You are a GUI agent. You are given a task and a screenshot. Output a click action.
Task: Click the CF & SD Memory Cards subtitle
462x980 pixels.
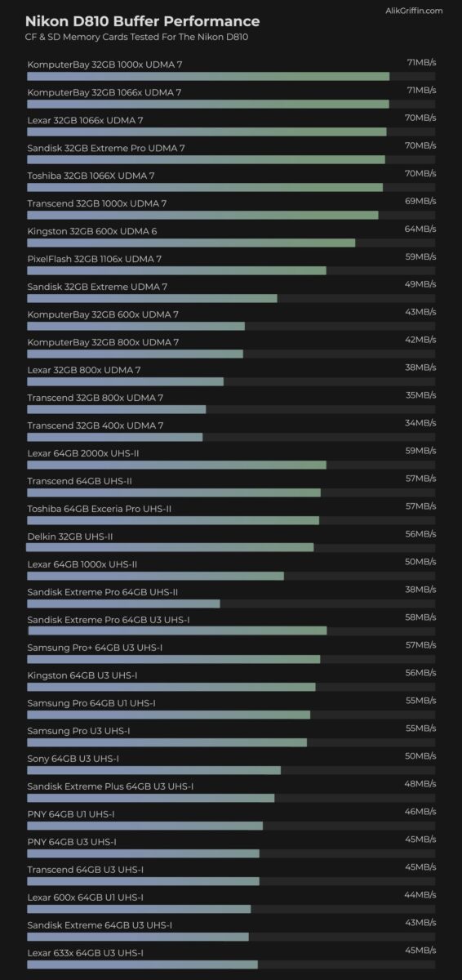click(137, 38)
